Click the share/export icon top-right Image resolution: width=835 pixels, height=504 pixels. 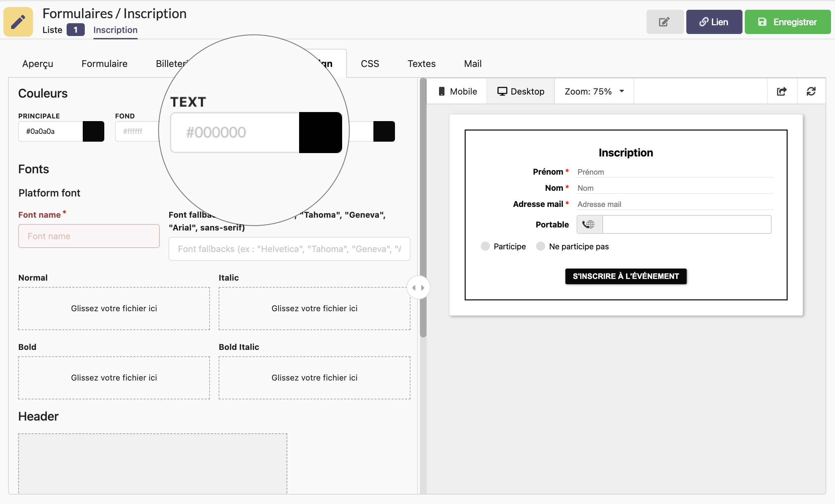782,91
